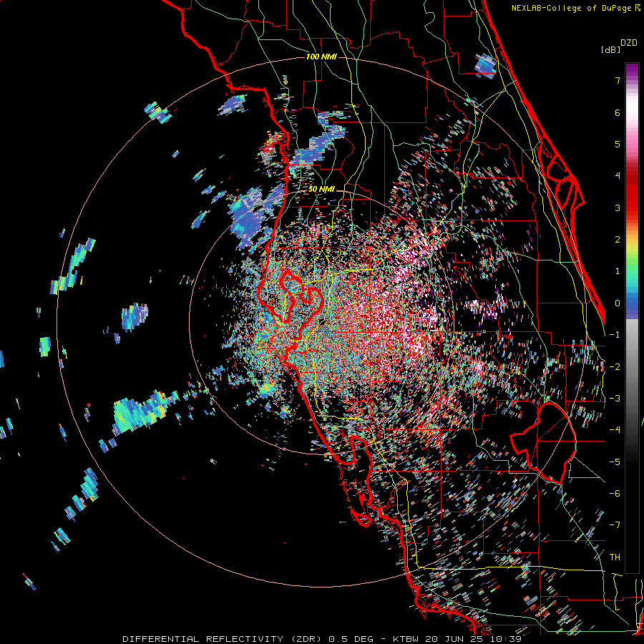Select the 5 value on the scale
The image size is (644, 644).
618,144
